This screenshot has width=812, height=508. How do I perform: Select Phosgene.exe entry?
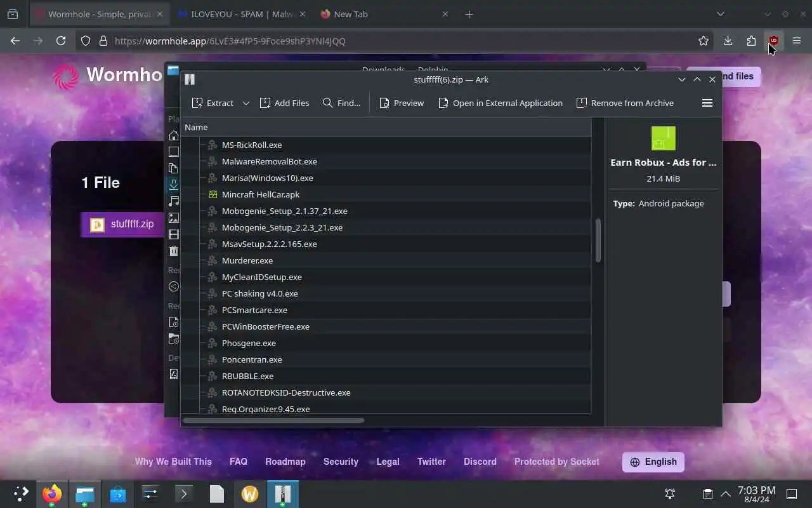[249, 343]
